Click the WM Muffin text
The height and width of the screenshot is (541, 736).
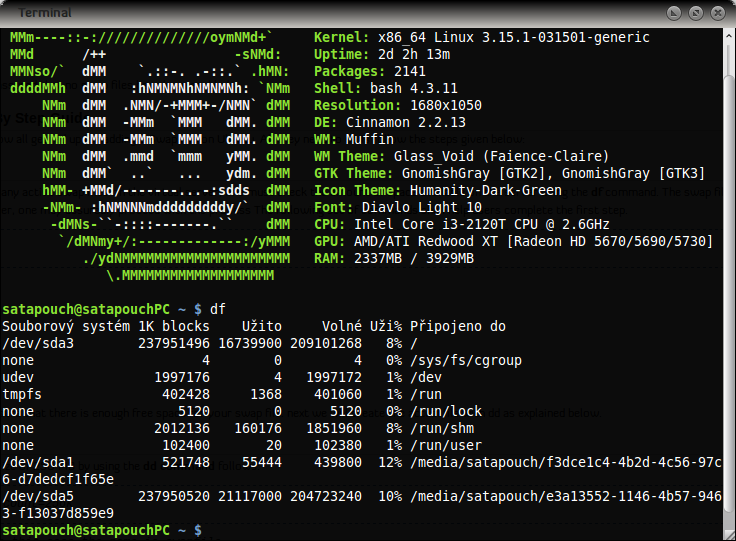coord(353,139)
